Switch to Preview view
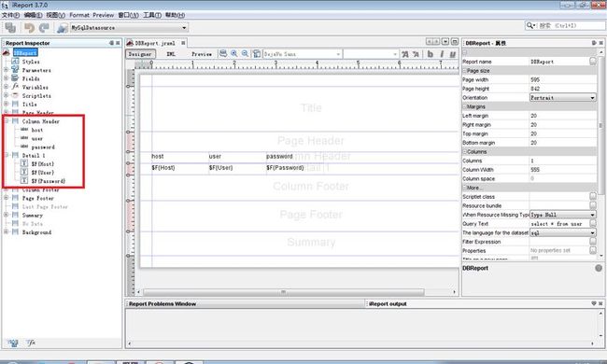 202,54
